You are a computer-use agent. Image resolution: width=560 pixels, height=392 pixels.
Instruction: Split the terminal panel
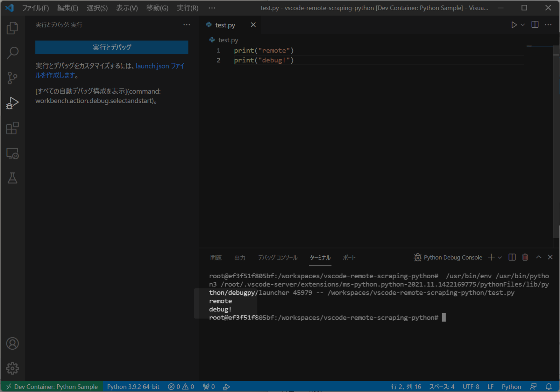coord(512,257)
